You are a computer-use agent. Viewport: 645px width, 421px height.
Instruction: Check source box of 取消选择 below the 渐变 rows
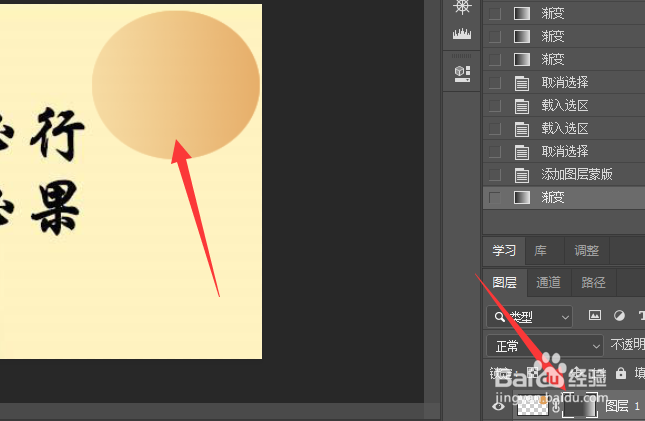click(494, 83)
